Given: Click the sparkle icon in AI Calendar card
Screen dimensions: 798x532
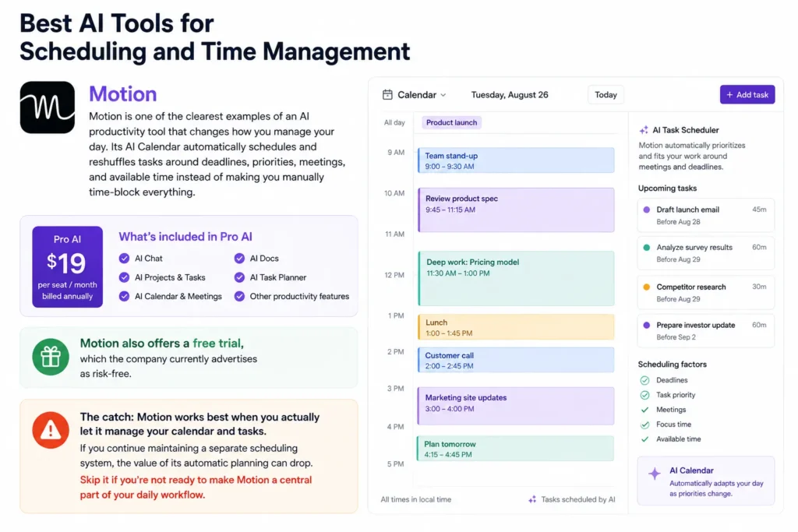Looking at the screenshot, I should [x=655, y=474].
